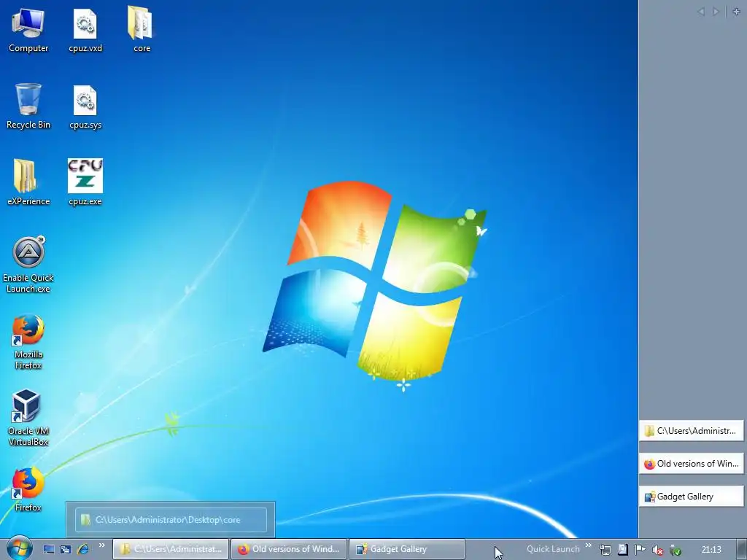Open muted volume speaker tray icon
This screenshot has height=560, width=747.
658,550
